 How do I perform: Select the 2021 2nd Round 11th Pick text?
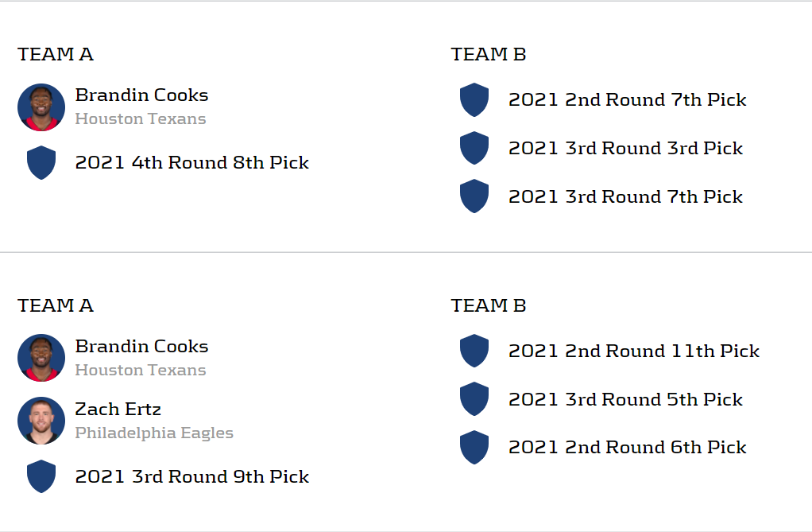[x=633, y=351]
